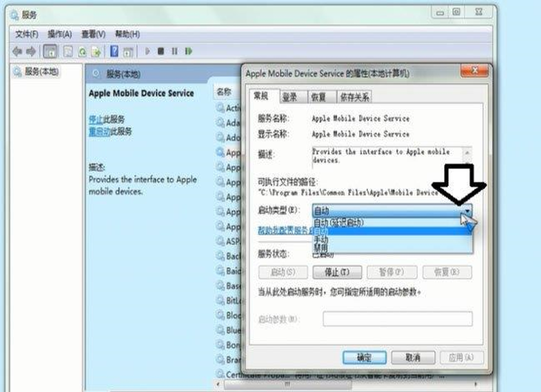Open the 查看(V) menu

[x=93, y=34]
